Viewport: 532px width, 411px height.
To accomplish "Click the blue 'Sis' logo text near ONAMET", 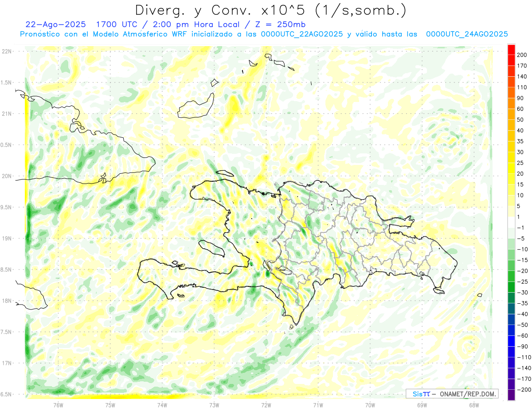I will pos(417,394).
